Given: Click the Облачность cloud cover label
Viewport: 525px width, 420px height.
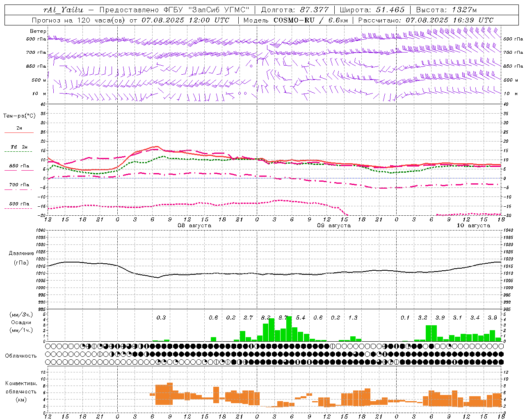Looking at the screenshot, I should [x=21, y=356].
